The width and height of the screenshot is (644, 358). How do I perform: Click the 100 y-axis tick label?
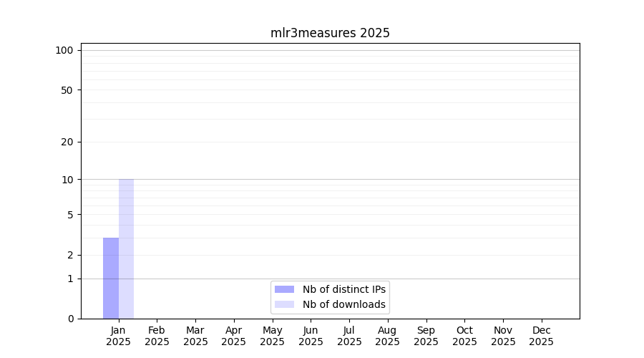point(64,50)
